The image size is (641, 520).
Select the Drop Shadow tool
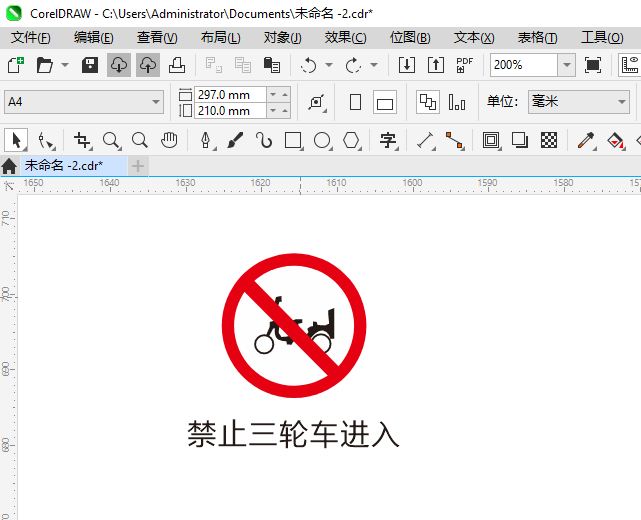pyautogui.click(x=520, y=141)
